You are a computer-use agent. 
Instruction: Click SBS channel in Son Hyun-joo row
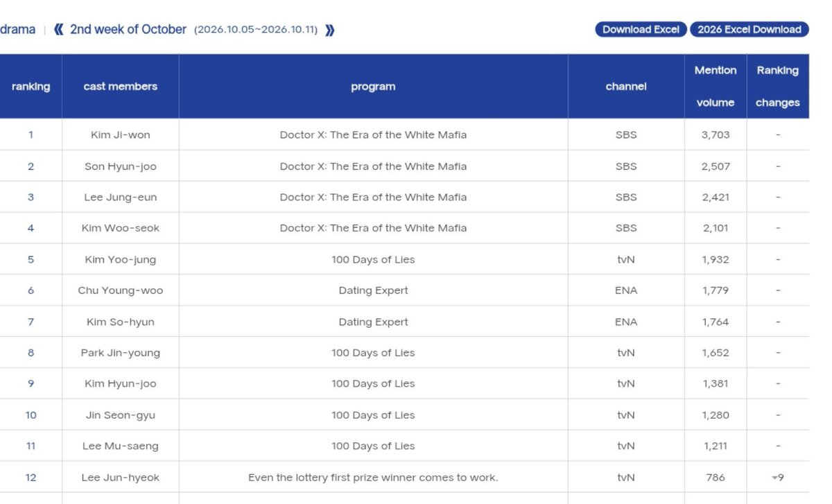626,166
